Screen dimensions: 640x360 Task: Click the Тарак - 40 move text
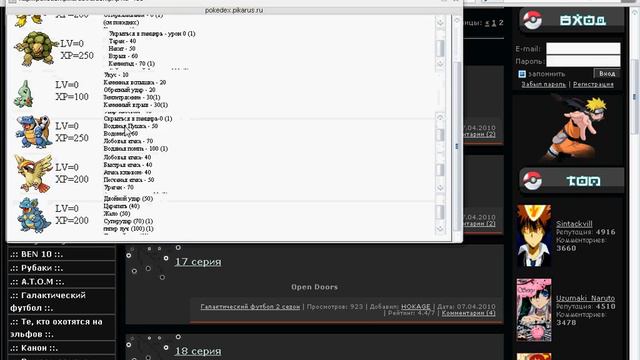click(x=122, y=41)
